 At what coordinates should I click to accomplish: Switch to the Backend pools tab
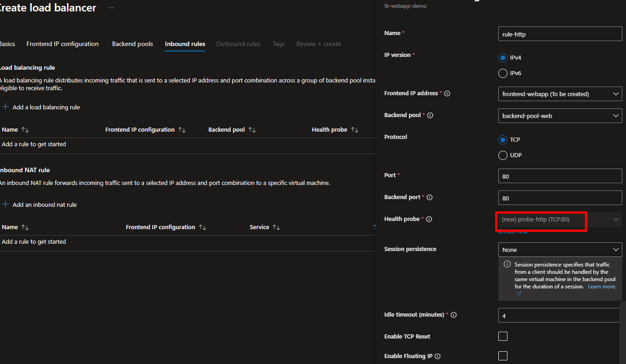pyautogui.click(x=132, y=44)
